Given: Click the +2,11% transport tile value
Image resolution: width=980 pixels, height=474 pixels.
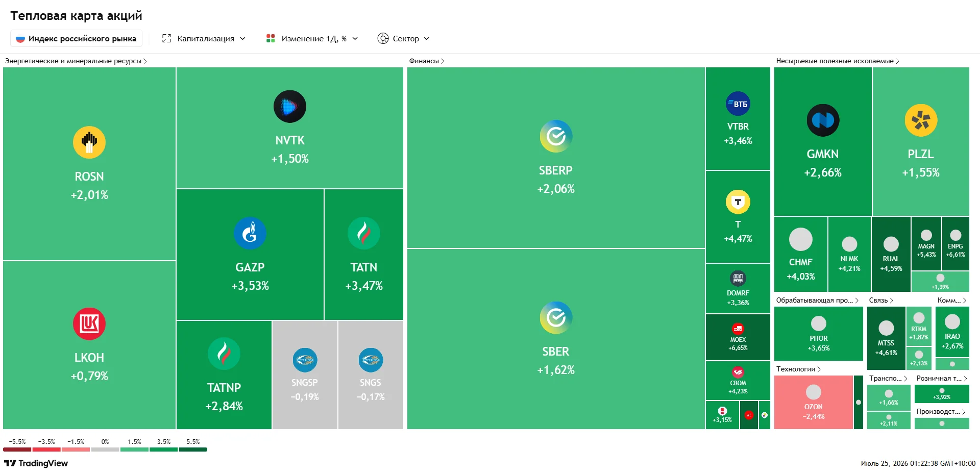Looking at the screenshot, I should pos(889,423).
